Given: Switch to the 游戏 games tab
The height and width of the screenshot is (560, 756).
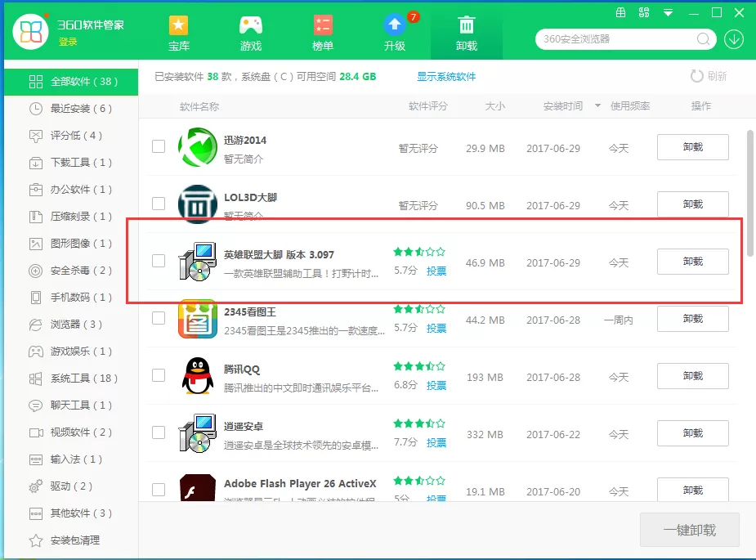Looking at the screenshot, I should pos(251,34).
